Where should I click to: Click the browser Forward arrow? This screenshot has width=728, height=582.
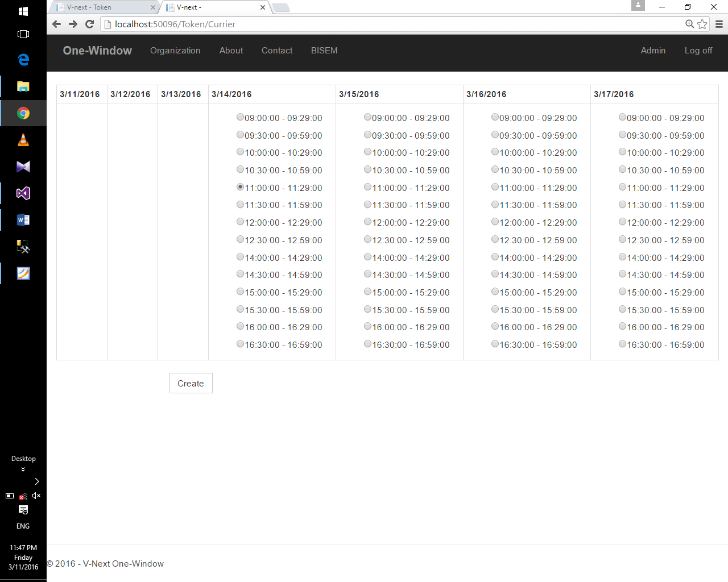pos(73,24)
